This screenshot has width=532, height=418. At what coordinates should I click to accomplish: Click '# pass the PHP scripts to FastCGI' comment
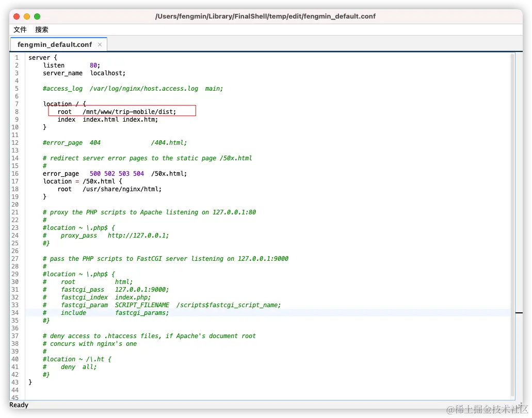[166, 259]
